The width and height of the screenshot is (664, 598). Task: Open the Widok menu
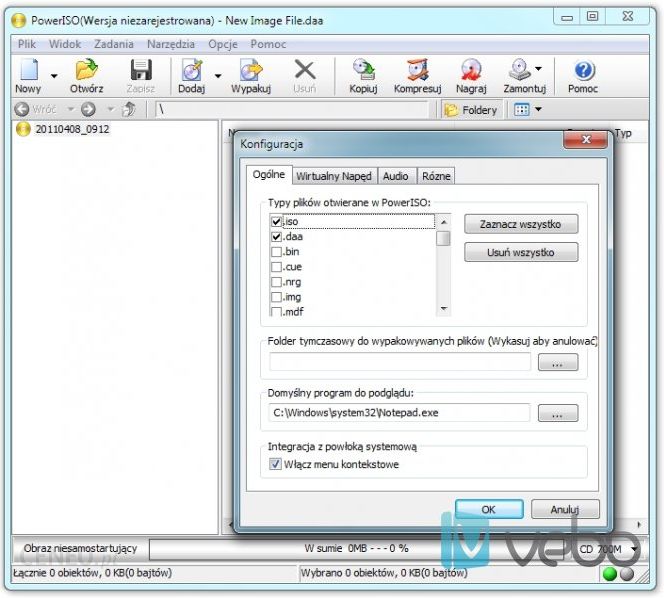65,44
